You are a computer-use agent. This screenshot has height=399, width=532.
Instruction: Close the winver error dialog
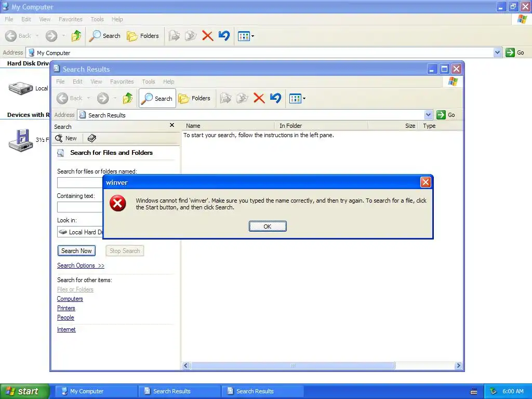tap(425, 182)
